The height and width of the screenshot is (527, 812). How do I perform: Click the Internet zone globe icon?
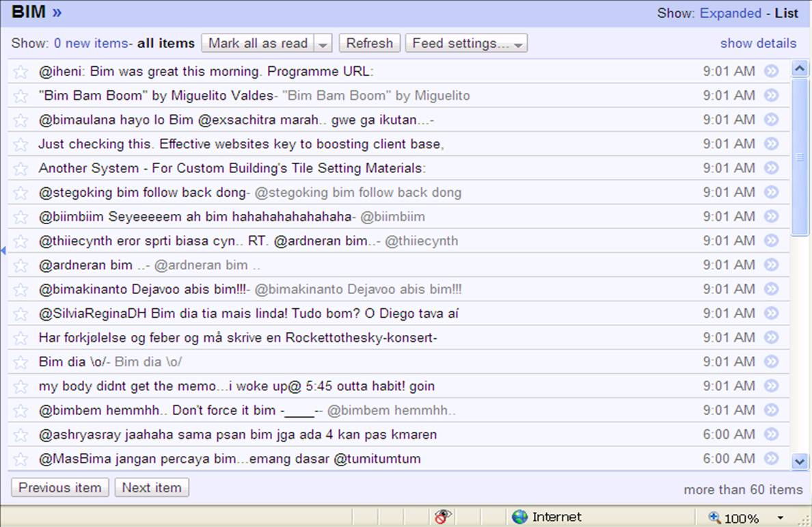tap(519, 517)
